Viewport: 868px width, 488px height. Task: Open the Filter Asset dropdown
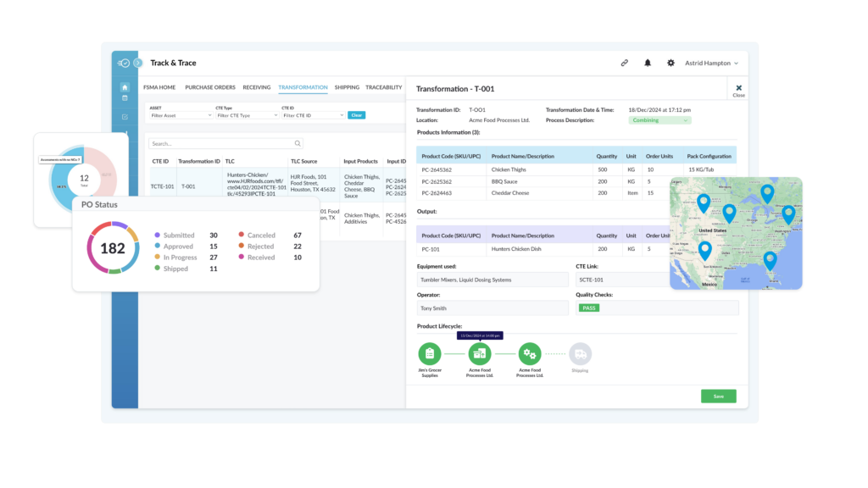(x=181, y=115)
